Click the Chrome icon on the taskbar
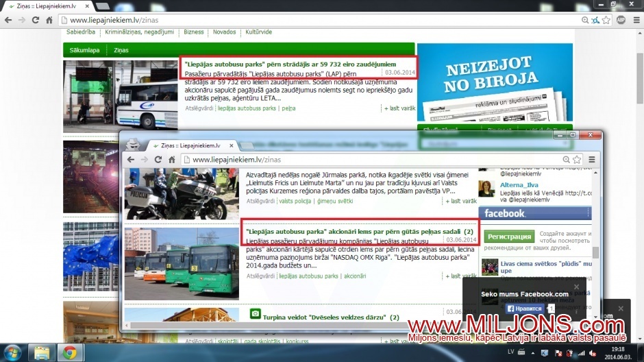Screen dimensions: 644x362 [69, 352]
